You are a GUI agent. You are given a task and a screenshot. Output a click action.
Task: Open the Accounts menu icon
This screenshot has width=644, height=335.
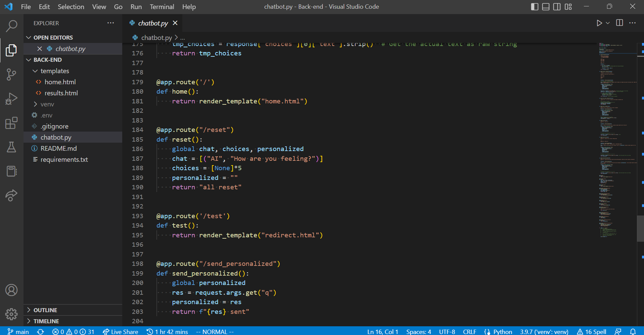(x=11, y=290)
